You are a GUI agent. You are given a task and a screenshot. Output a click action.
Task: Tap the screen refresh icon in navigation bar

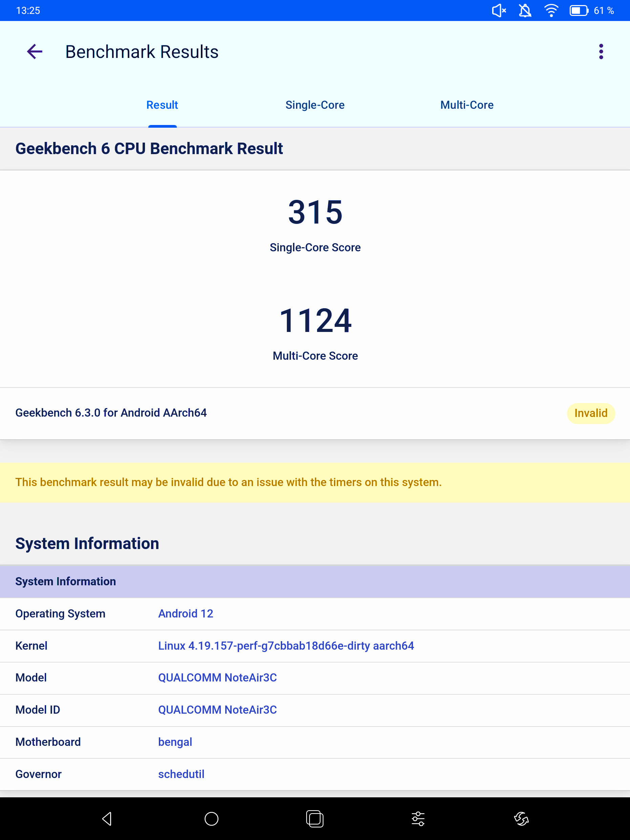click(x=521, y=818)
